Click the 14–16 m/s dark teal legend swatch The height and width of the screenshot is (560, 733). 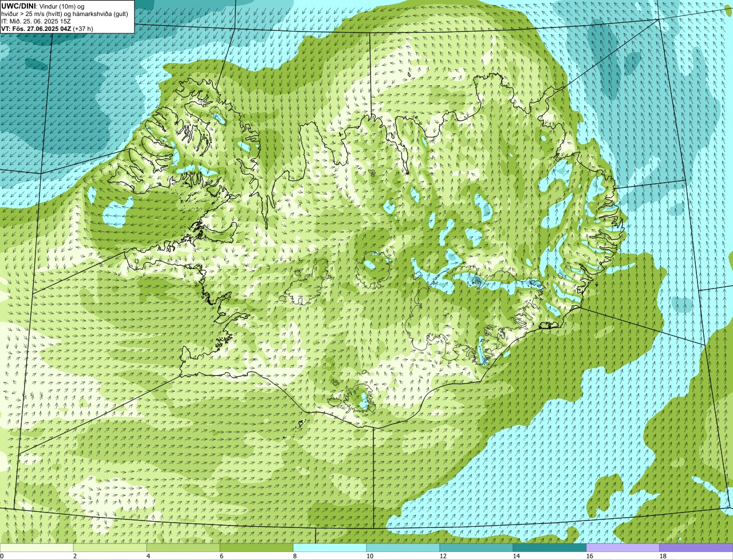point(550,548)
